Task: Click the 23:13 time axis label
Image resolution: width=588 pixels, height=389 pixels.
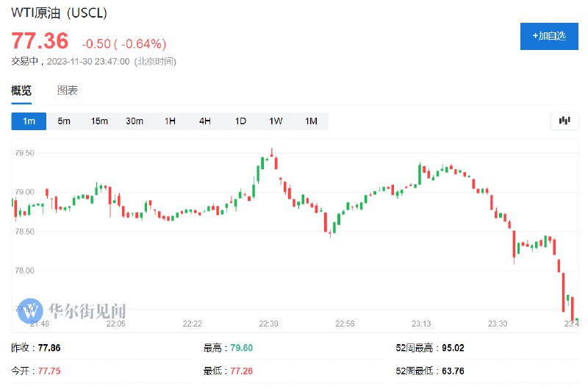Action: click(x=421, y=324)
